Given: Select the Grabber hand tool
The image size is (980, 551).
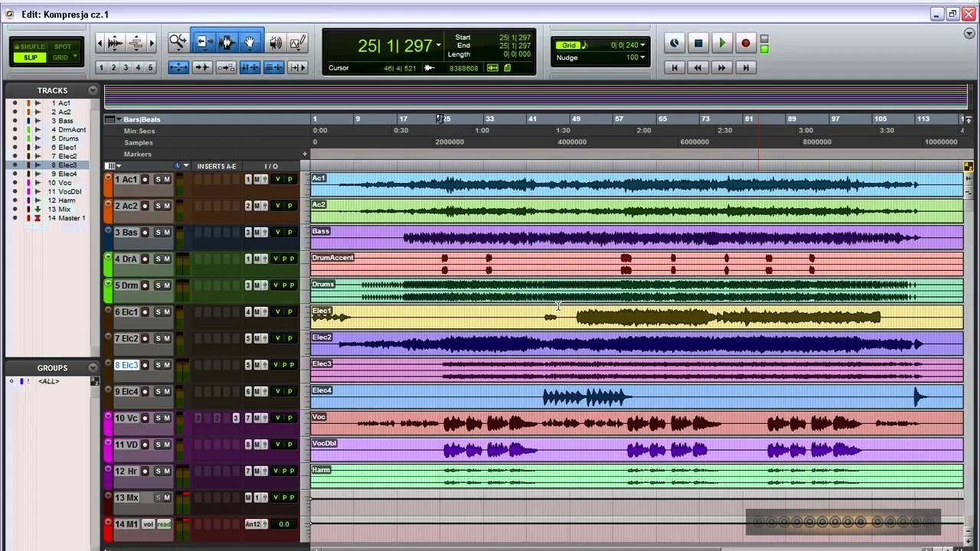Looking at the screenshot, I should [x=250, y=43].
